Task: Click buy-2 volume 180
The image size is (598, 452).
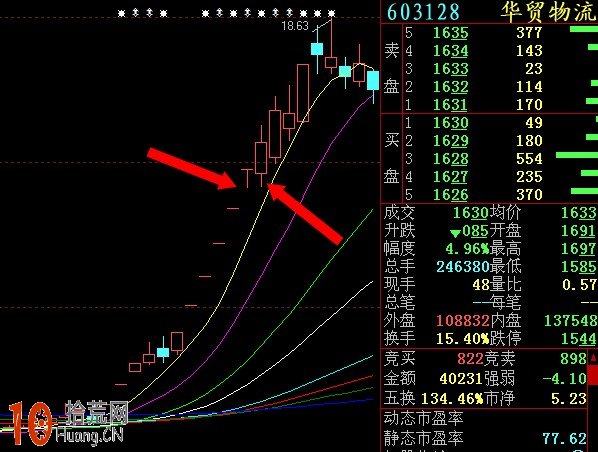Action: pyautogui.click(x=529, y=141)
